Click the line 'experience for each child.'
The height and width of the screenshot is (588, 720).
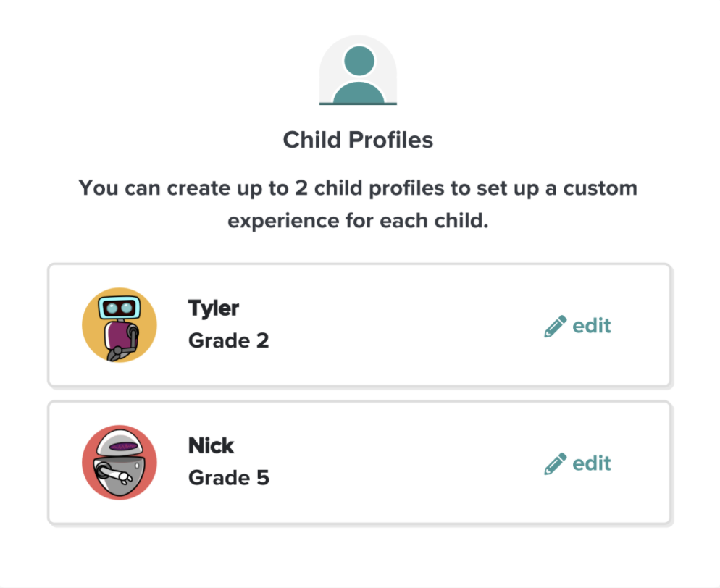[x=358, y=221]
